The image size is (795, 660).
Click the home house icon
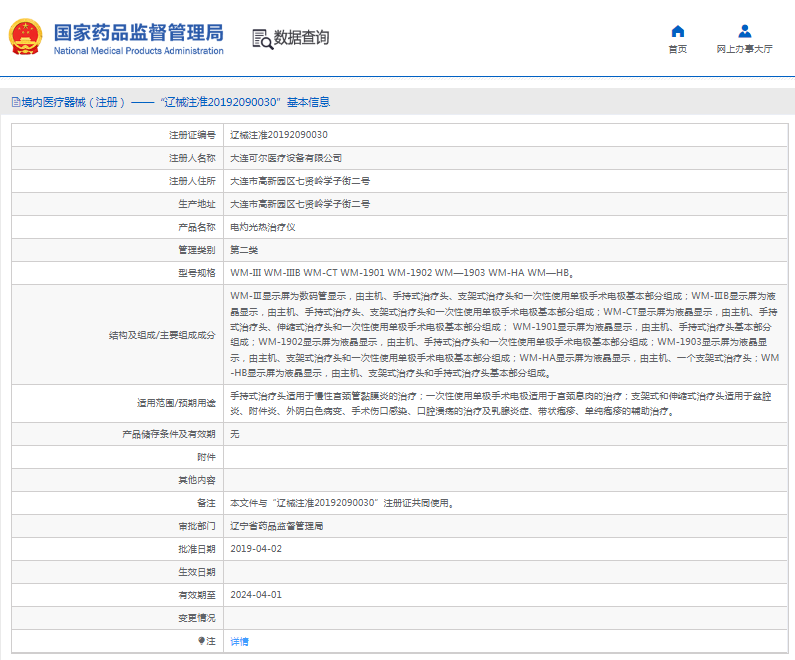[677, 31]
